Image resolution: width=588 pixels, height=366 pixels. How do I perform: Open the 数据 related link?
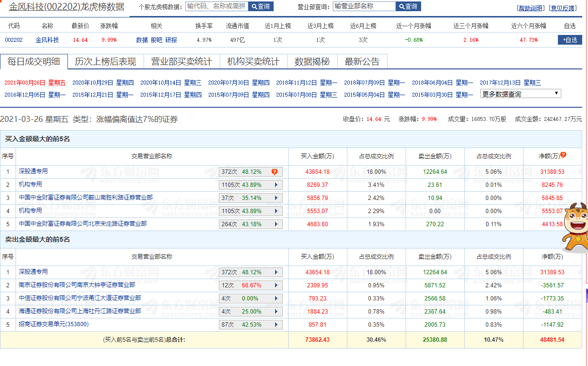(x=142, y=40)
